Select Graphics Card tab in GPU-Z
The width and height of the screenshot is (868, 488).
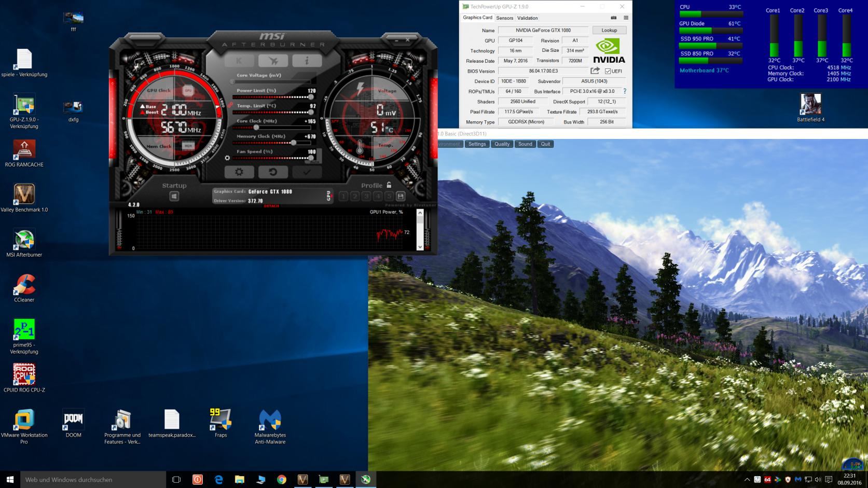(x=477, y=18)
